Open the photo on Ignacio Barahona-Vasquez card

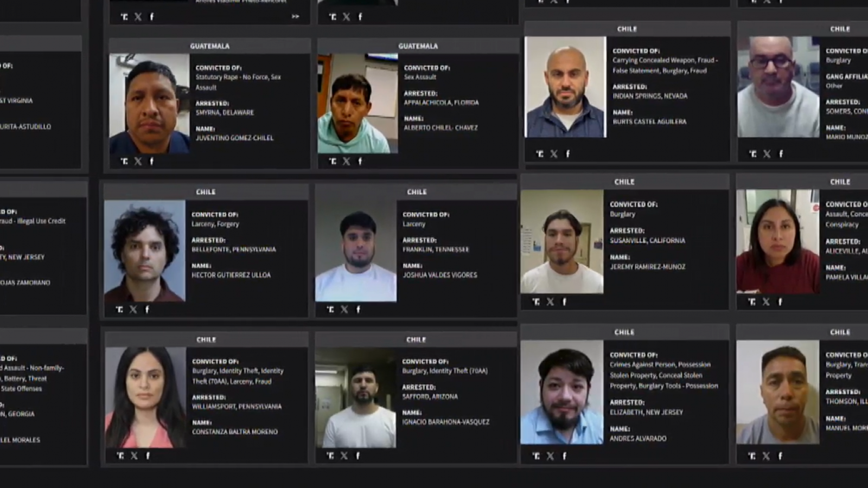pos(355,397)
